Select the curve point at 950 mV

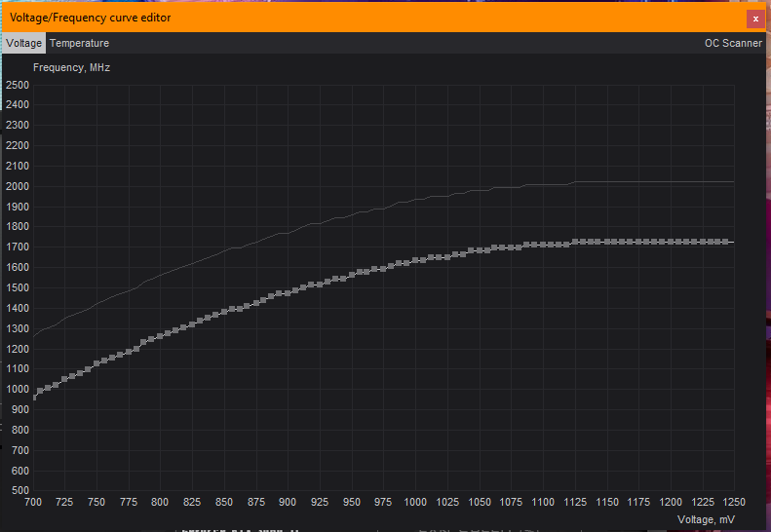click(352, 275)
